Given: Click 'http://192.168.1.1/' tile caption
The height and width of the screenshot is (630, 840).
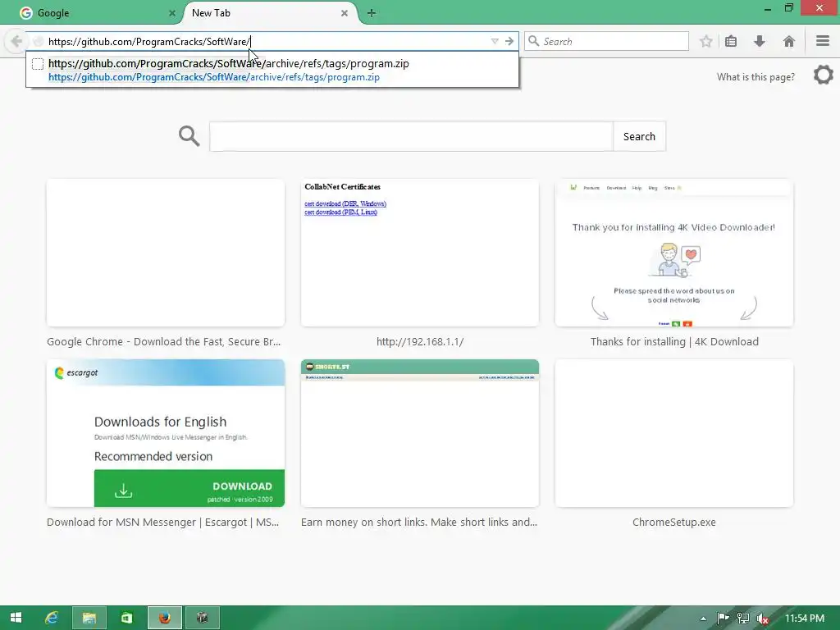Looking at the screenshot, I should click(420, 342).
